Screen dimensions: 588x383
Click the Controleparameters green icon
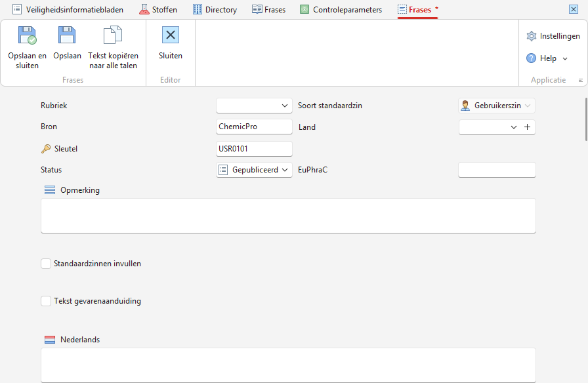point(304,9)
